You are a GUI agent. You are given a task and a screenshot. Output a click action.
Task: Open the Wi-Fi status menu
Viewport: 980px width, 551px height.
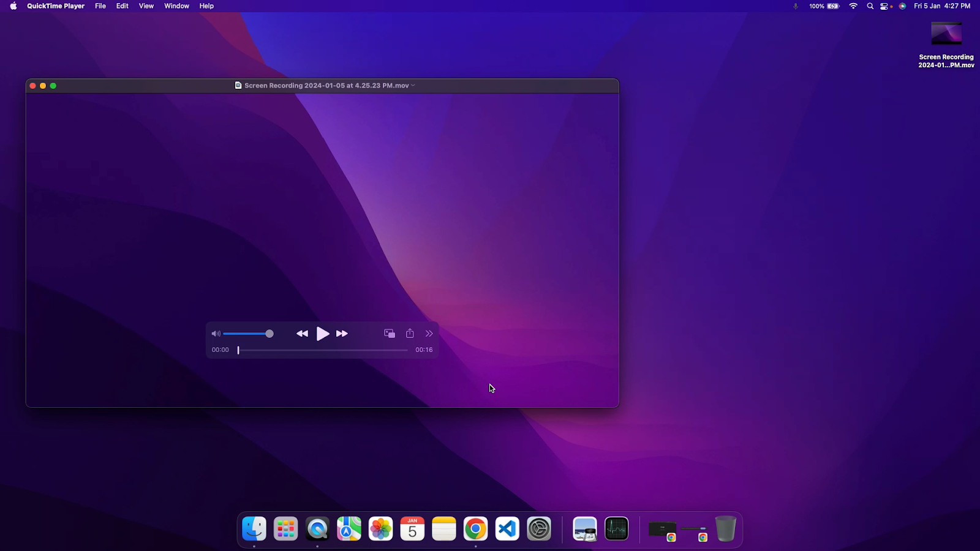[x=853, y=6]
